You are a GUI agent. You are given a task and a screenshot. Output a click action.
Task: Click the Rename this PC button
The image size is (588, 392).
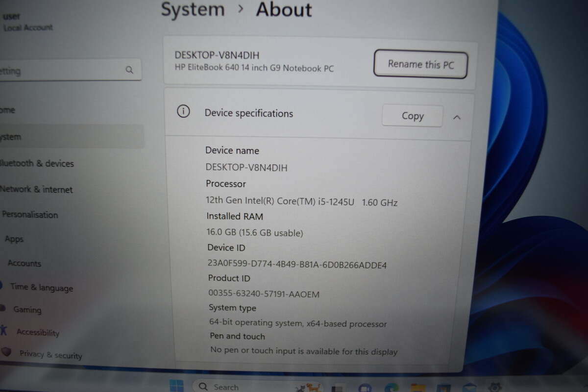[421, 64]
